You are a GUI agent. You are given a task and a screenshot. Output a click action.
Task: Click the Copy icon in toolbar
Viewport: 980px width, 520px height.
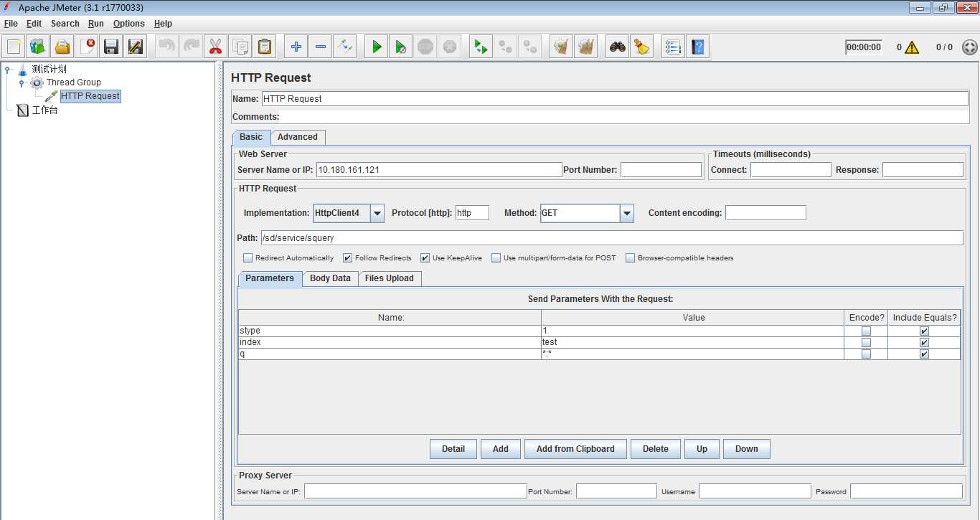(240, 47)
